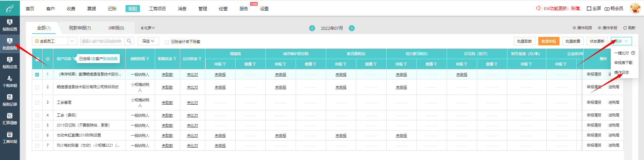This screenshot has width=644, height=160.
Task: Open the 北京 region selector
Action: tap(148, 28)
